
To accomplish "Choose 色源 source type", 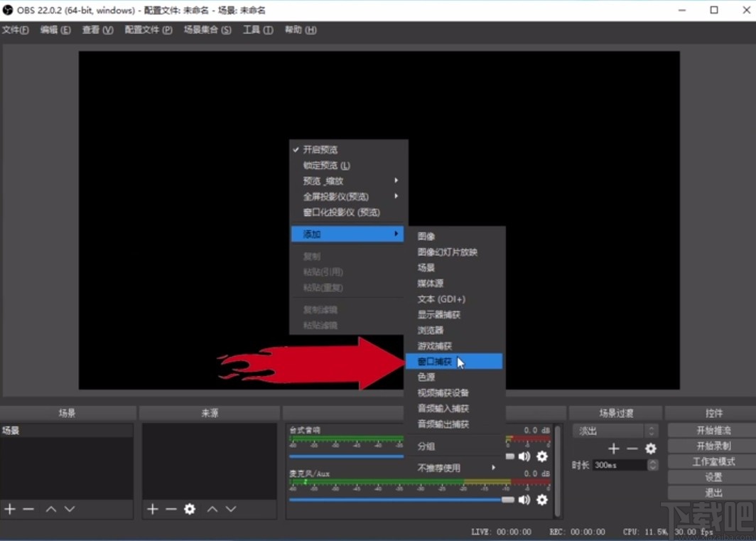I will tap(455, 377).
